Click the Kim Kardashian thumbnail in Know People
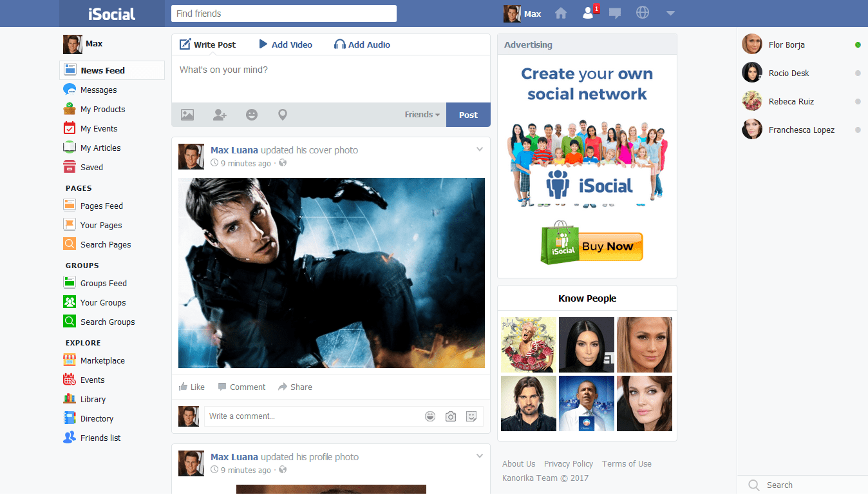The width and height of the screenshot is (868, 495). click(x=586, y=344)
